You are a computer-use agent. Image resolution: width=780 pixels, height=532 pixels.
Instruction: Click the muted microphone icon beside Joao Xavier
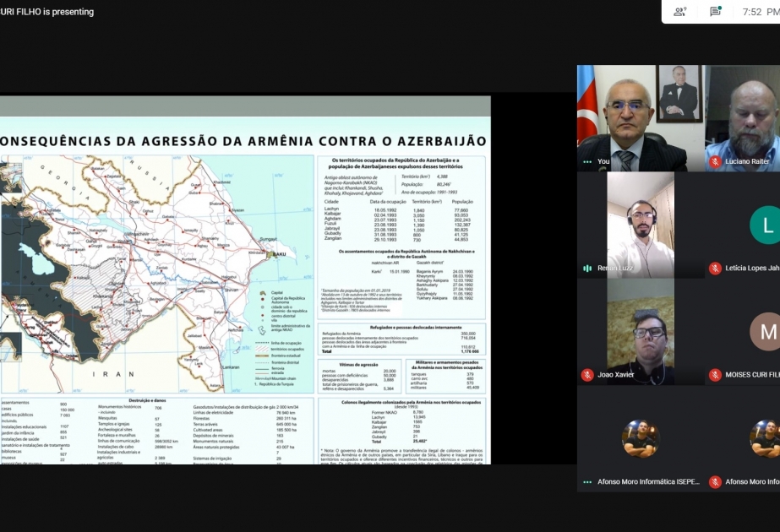(587, 375)
